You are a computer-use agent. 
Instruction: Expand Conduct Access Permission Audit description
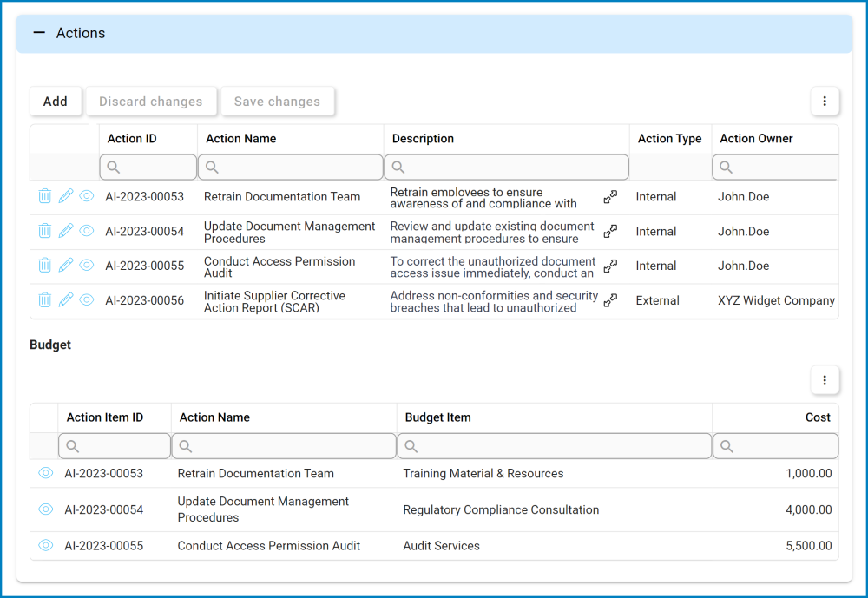coord(610,266)
